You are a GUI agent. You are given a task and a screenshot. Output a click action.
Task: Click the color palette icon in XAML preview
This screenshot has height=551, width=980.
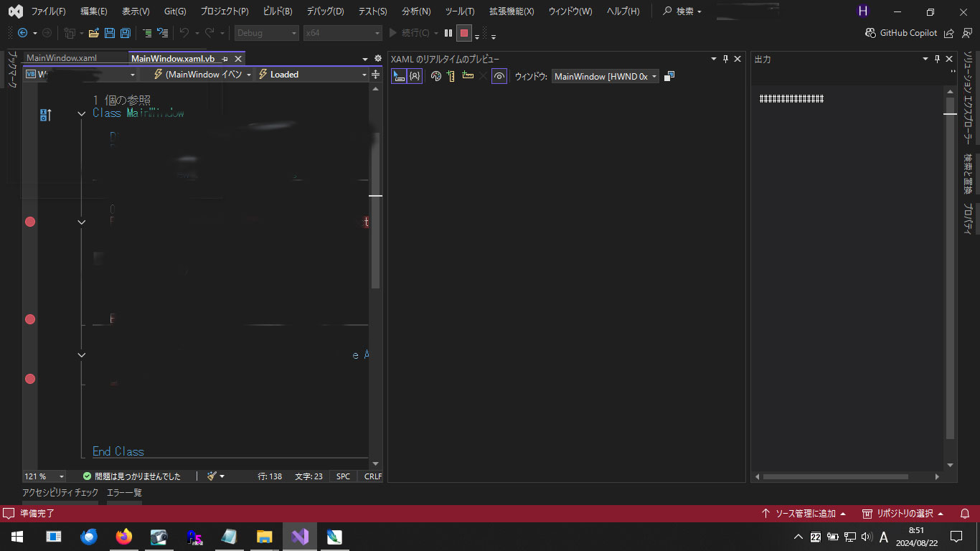[x=436, y=76]
